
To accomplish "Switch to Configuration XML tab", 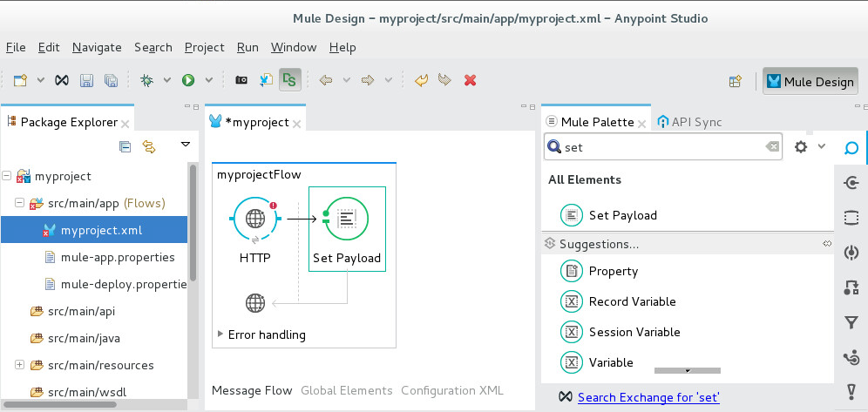I will [x=452, y=390].
